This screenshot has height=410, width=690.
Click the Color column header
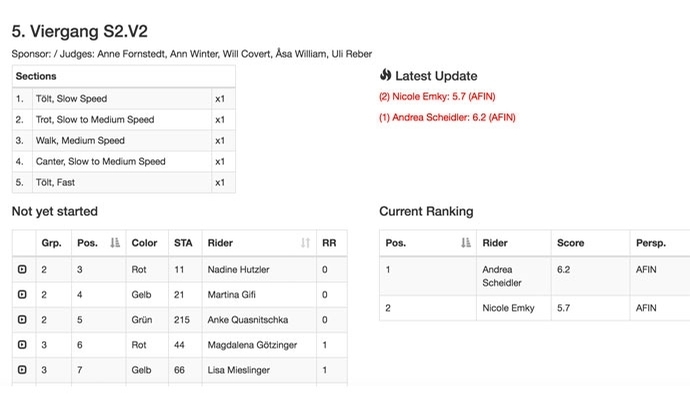(144, 243)
